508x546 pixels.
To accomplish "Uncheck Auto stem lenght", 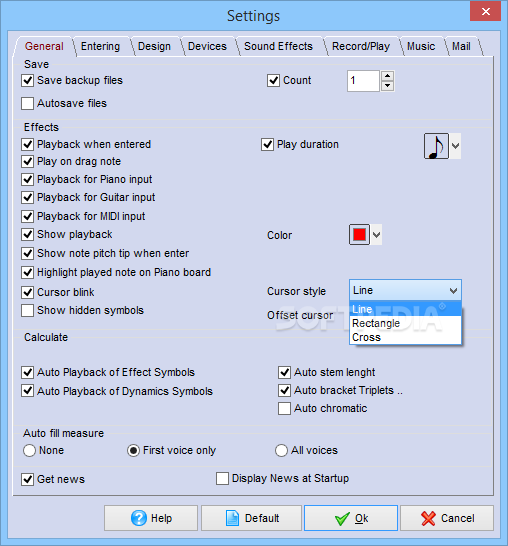I will pos(284,372).
